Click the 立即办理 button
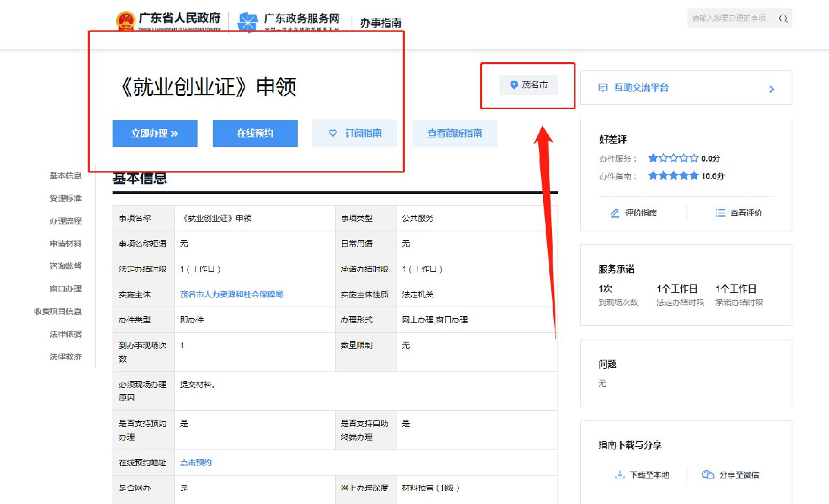Viewport: 829px width, 504px height. click(x=155, y=133)
